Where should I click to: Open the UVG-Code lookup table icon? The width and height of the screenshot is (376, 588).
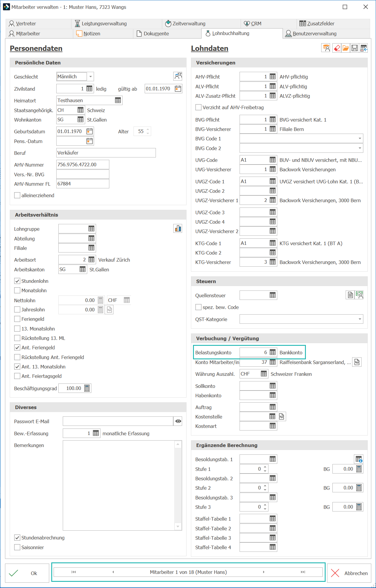(x=273, y=160)
